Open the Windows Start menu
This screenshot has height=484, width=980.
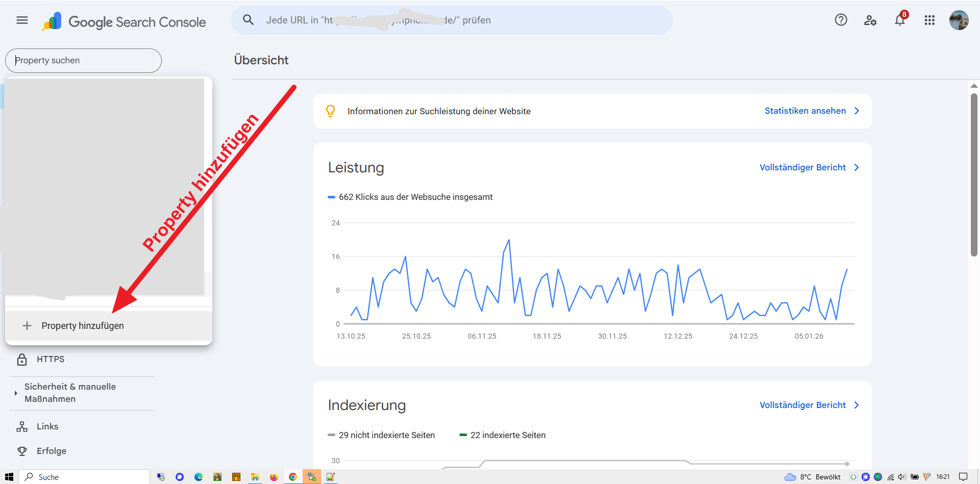point(9,477)
